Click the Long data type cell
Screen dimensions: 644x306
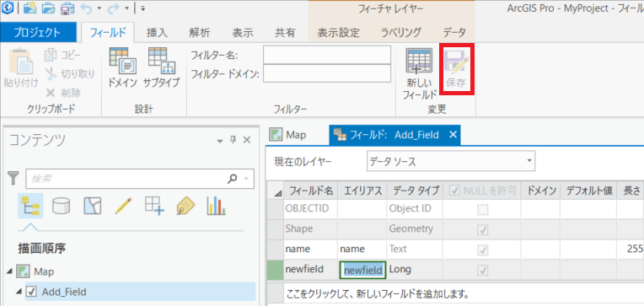415,270
